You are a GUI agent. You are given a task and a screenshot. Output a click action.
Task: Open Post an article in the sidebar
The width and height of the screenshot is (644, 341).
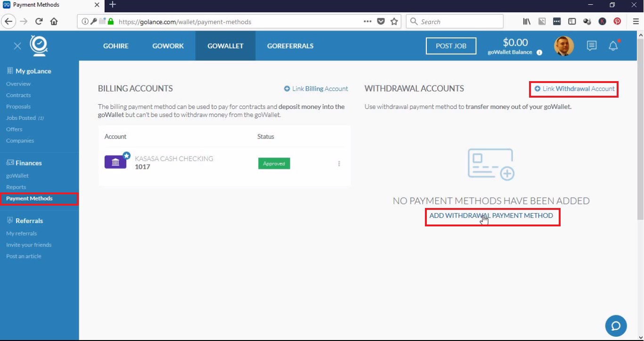tap(24, 256)
